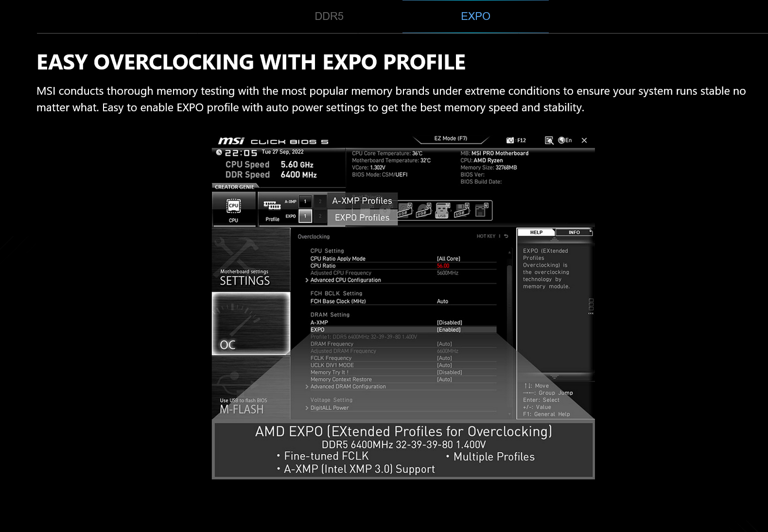Expand DigitALL Power submenu
The height and width of the screenshot is (532, 768).
(330, 408)
